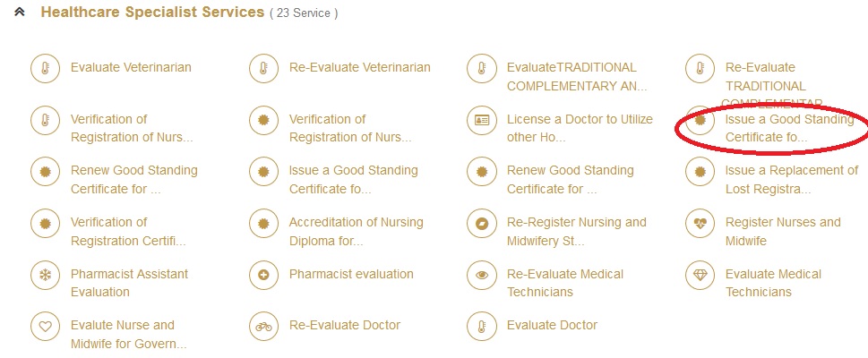
Task: Open Evaluate Traditional Complementary service link
Action: pyautogui.click(x=573, y=77)
